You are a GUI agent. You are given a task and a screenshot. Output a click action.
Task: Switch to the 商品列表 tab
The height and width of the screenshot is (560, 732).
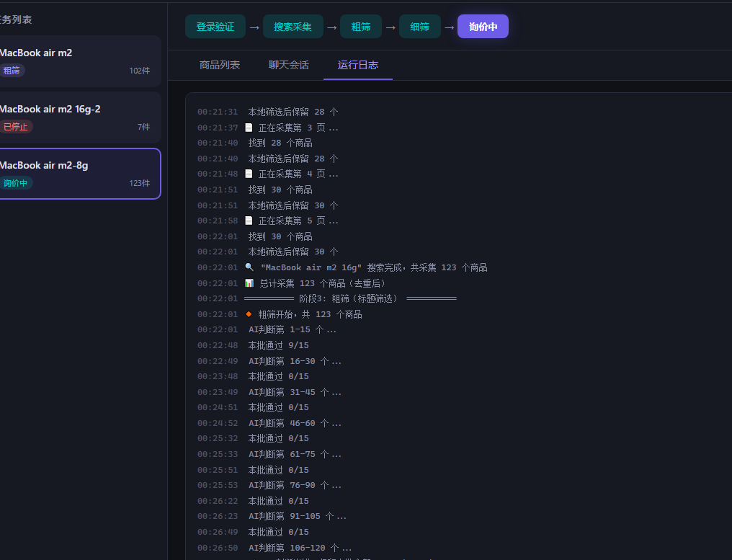pyautogui.click(x=220, y=65)
